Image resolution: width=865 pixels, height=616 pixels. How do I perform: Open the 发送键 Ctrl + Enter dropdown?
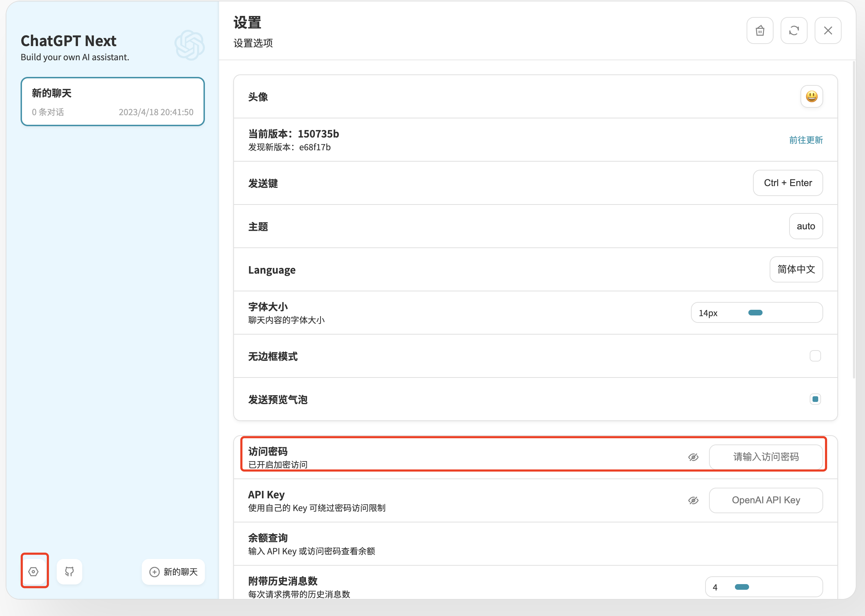pyautogui.click(x=788, y=183)
